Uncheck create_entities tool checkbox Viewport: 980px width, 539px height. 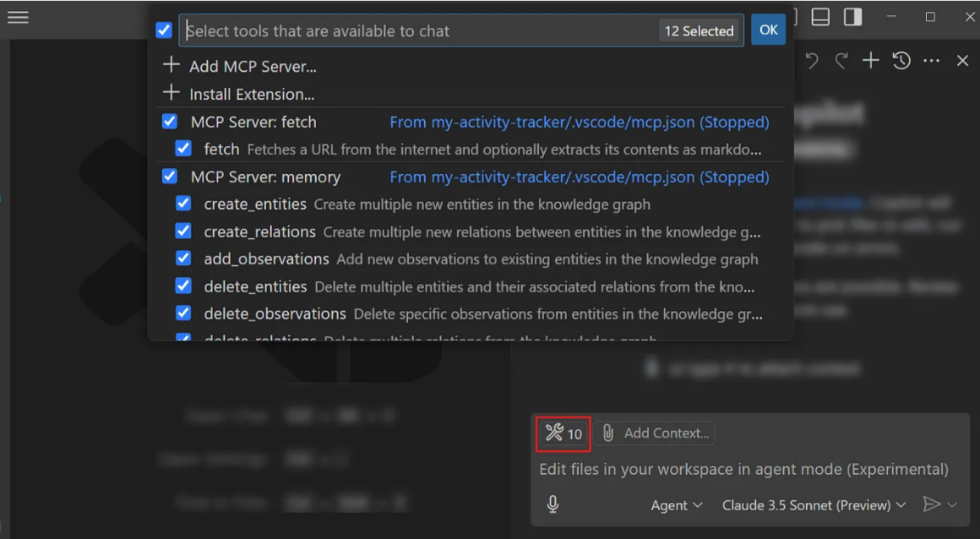183,204
